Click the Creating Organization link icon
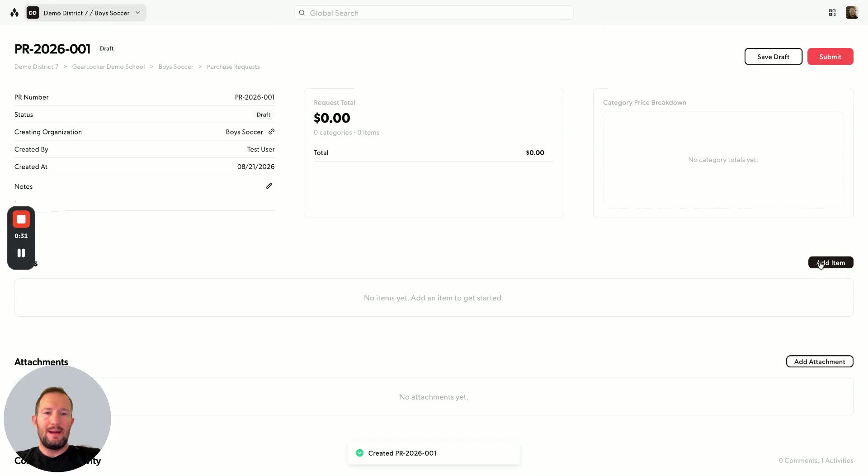 pos(271,132)
